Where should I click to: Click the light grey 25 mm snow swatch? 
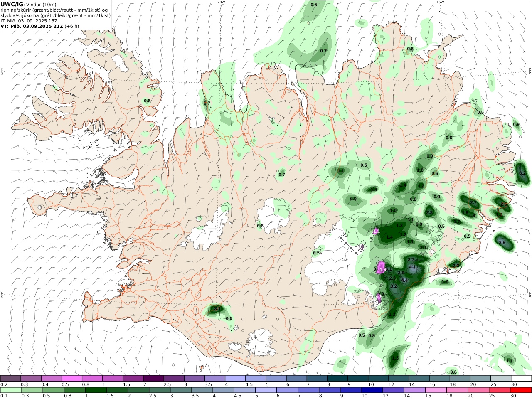pos(501,378)
